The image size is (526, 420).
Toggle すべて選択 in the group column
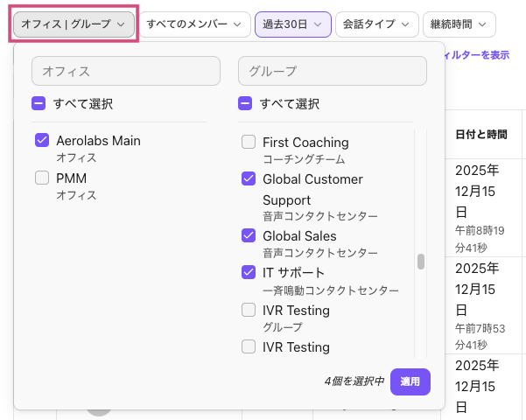pyautogui.click(x=245, y=104)
